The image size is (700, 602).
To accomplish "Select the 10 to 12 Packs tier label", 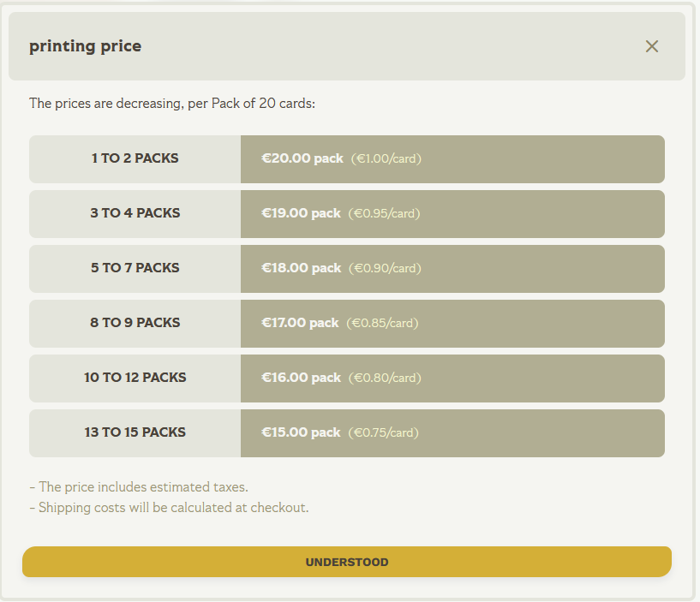I will [x=135, y=378].
